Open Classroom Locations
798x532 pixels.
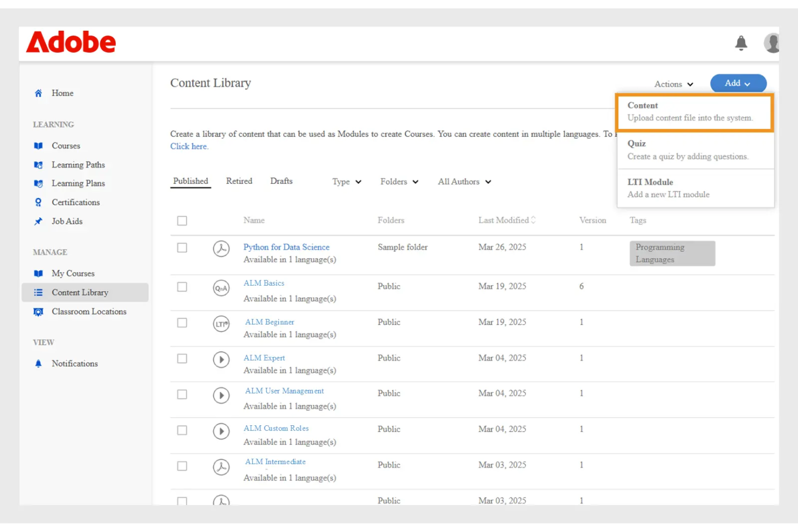click(x=88, y=312)
